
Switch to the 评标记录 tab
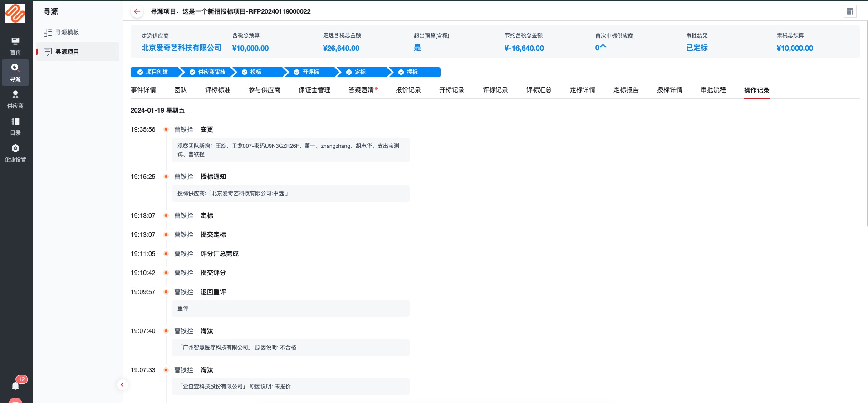point(495,90)
